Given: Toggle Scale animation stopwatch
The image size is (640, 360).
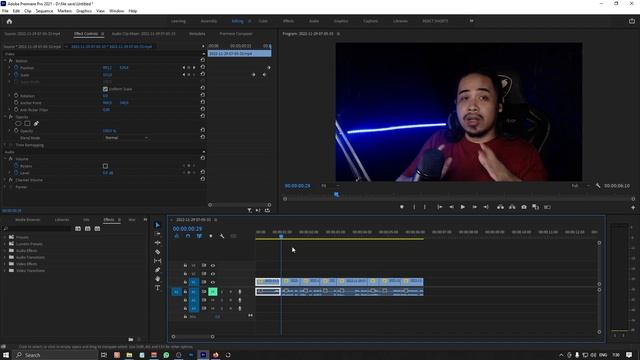Looking at the screenshot, I should coord(16,74).
